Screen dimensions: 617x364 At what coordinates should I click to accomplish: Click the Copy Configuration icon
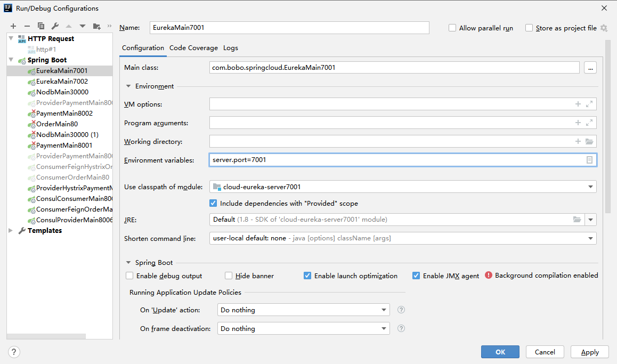point(41,26)
